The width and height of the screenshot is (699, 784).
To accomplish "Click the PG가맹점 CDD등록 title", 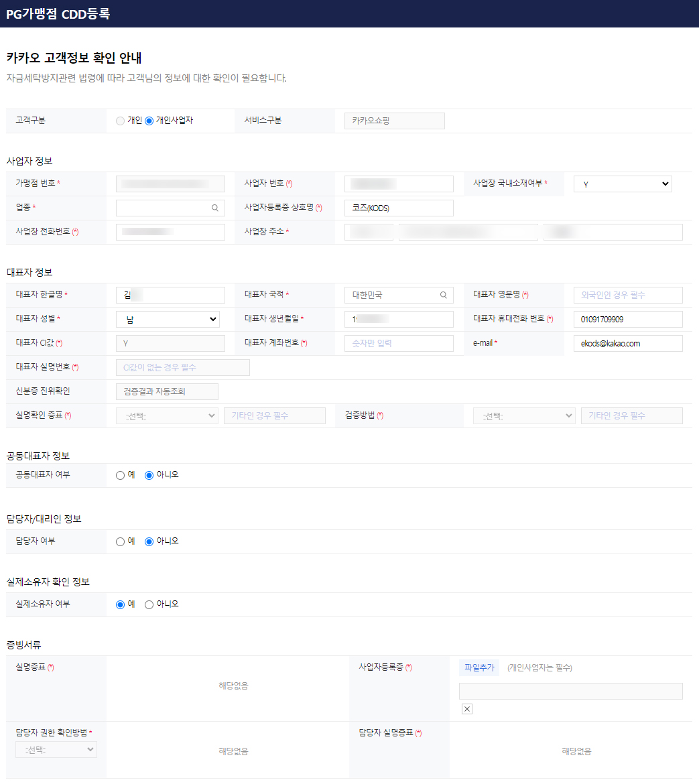I will [x=58, y=13].
